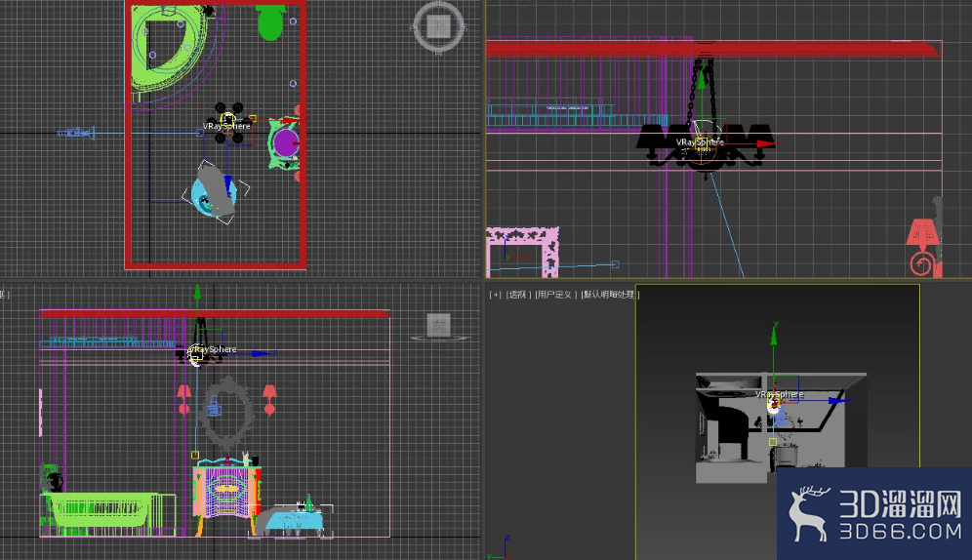Select the red ceiling slab in front view
Image resolution: width=972 pixels, height=560 pixels.
coord(712,49)
